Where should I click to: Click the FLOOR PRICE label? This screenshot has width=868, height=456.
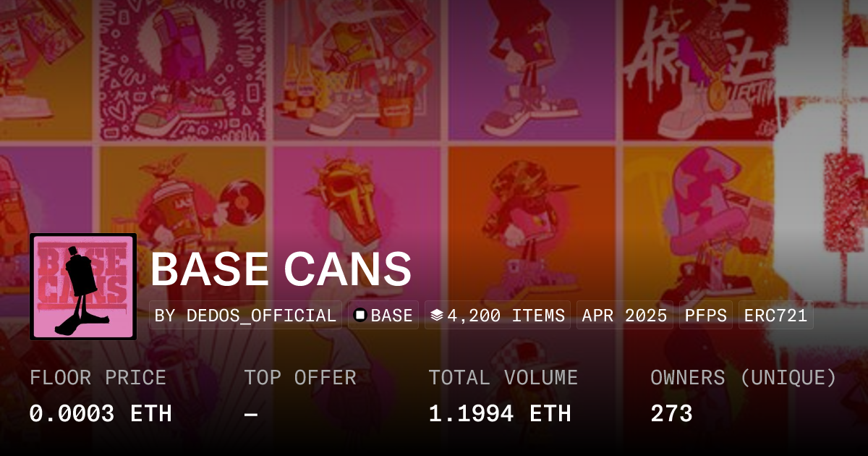[98, 378]
